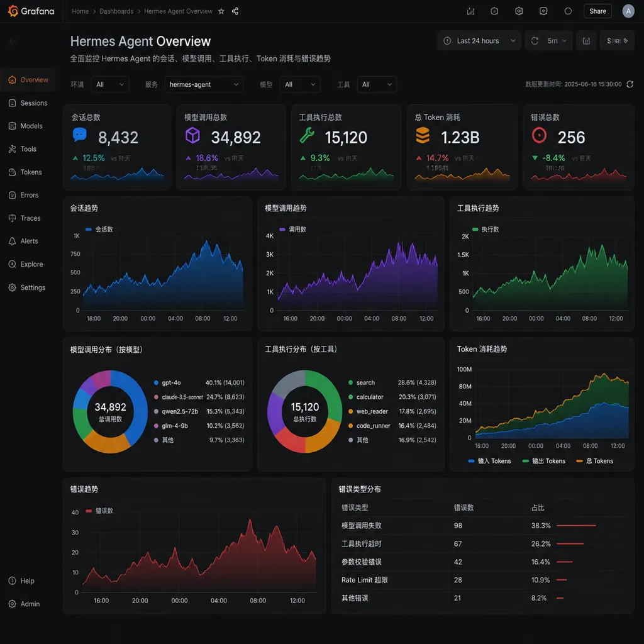Select Overview in the sidebar
Screen dimensions: 644x644
[28, 80]
